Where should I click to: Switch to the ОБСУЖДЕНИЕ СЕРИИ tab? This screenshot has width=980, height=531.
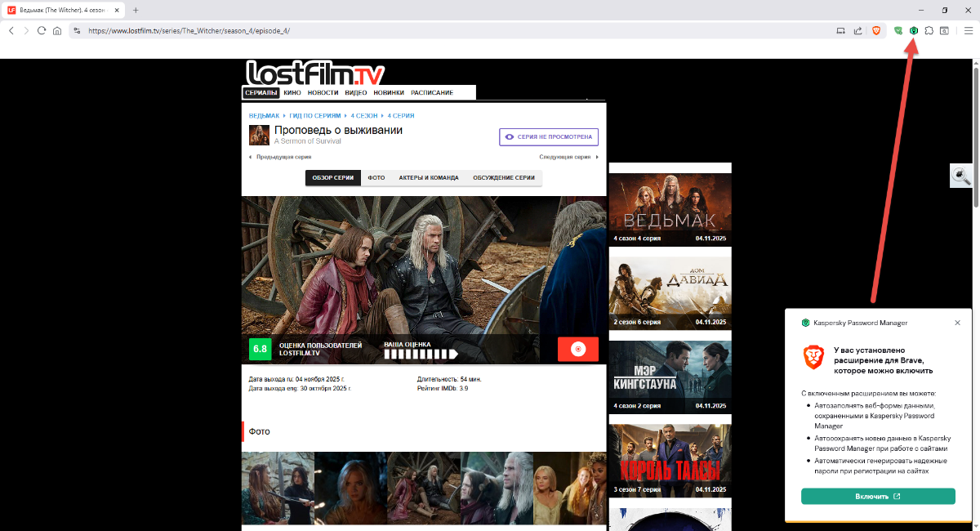[505, 178]
